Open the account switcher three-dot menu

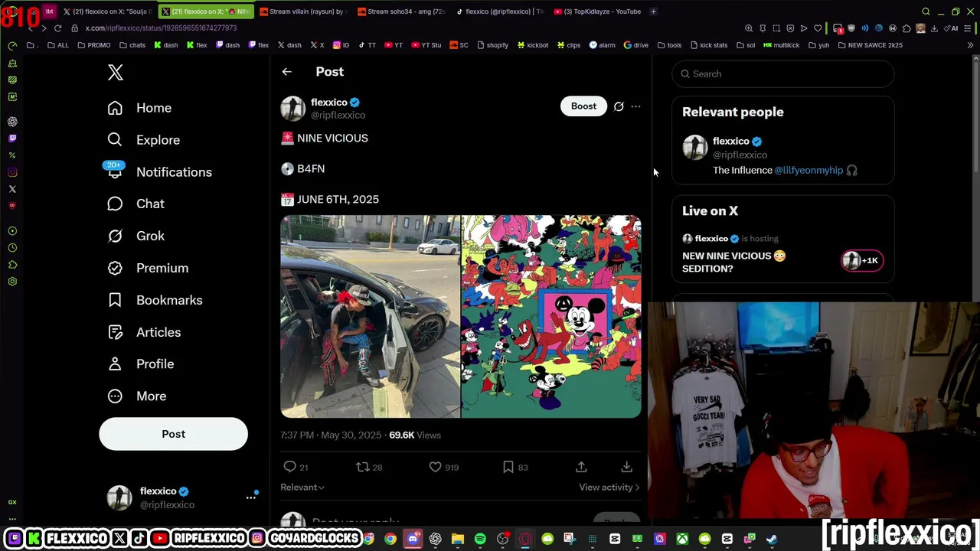click(x=250, y=497)
